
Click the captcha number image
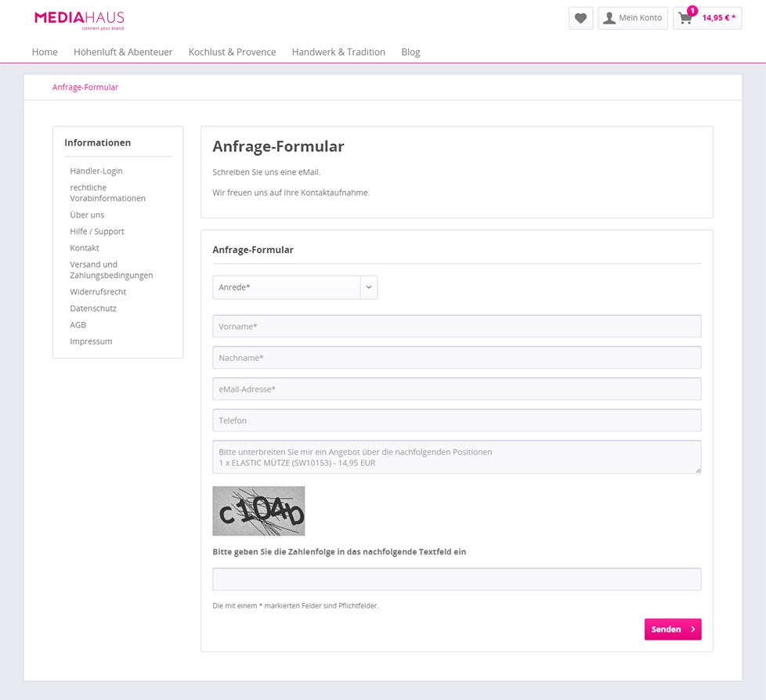258,511
